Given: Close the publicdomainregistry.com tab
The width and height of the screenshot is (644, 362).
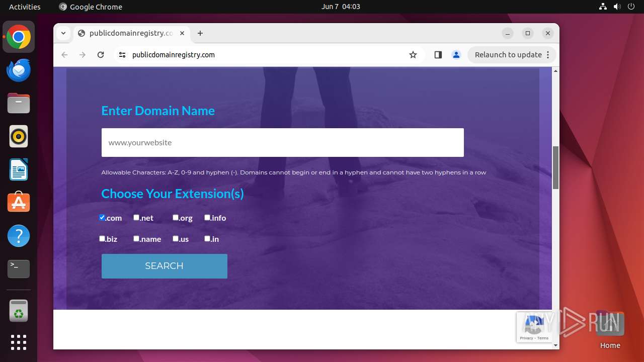Looking at the screenshot, I should click(x=182, y=33).
